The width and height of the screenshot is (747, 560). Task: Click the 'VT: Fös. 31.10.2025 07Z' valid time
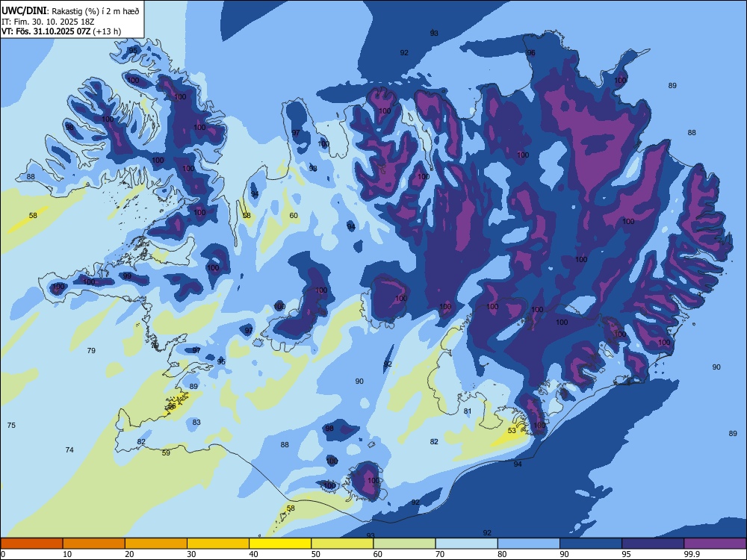tap(46, 31)
